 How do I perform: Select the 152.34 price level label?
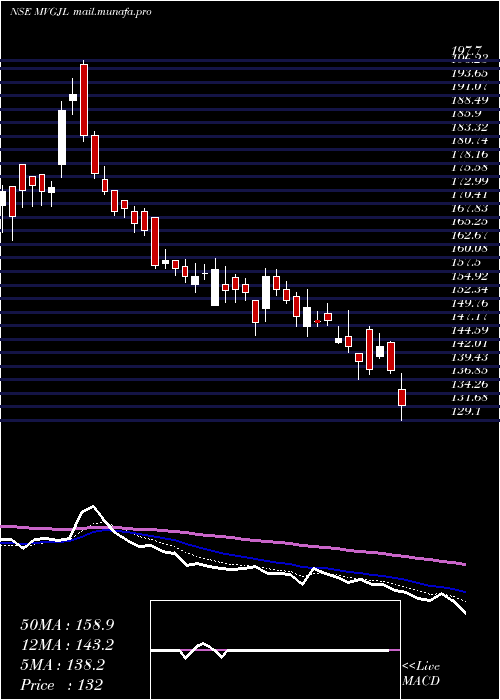pos(469,290)
